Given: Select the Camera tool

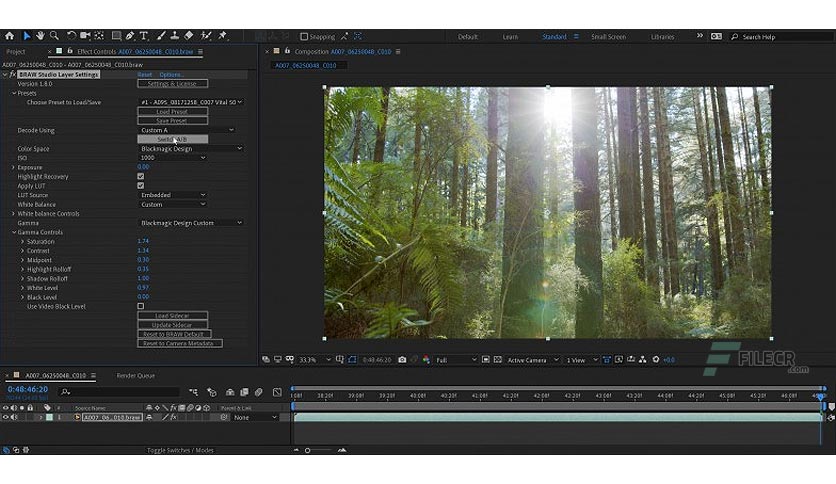Looking at the screenshot, I should coord(85,36).
